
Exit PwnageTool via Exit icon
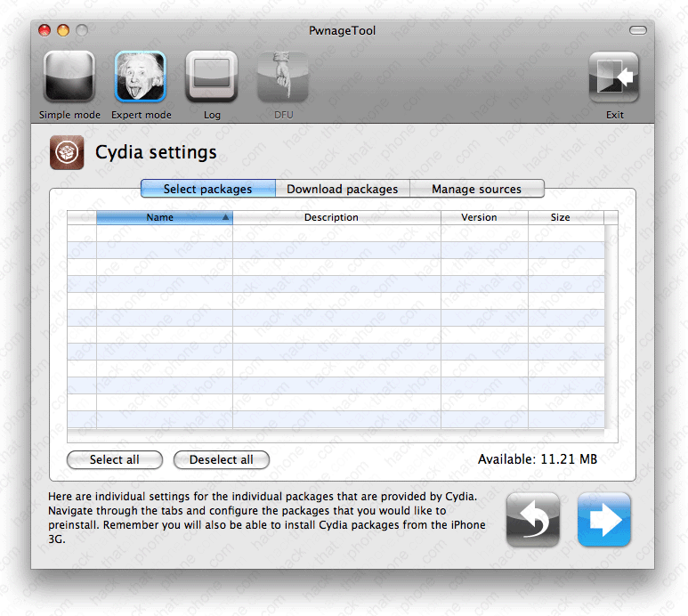coord(614,77)
